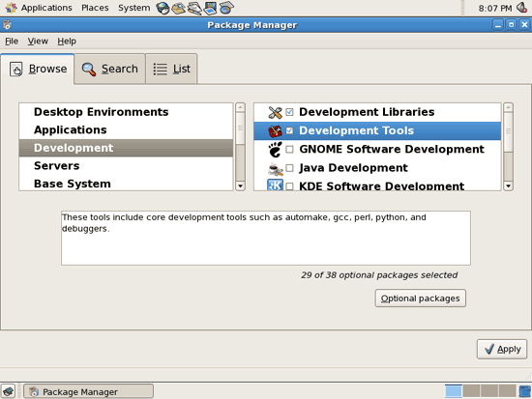This screenshot has height=399, width=532.
Task: Click the KDE Software Development icon
Action: (275, 185)
